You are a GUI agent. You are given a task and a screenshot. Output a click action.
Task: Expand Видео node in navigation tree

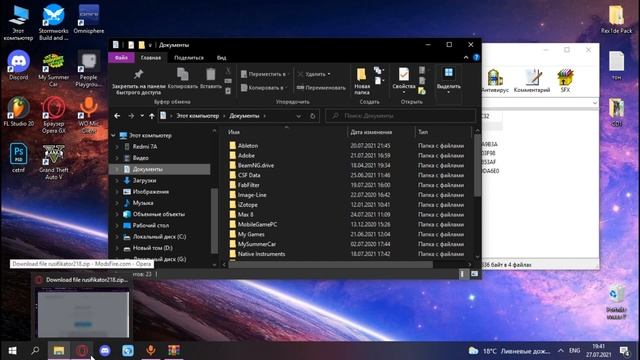117,158
